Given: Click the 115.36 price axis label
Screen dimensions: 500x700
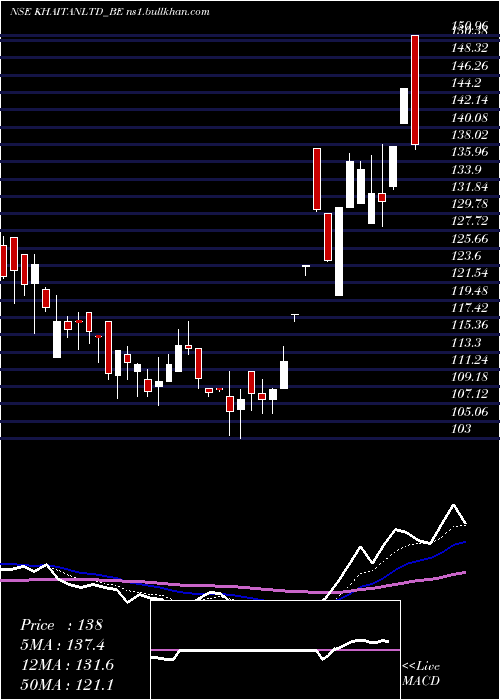Looking at the screenshot, I should [469, 325].
